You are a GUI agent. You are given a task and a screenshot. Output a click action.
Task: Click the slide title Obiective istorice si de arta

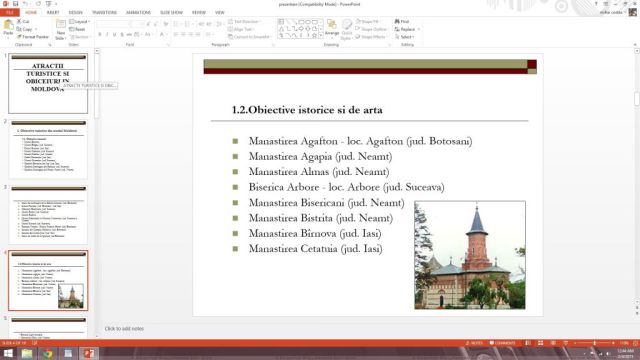(x=307, y=110)
